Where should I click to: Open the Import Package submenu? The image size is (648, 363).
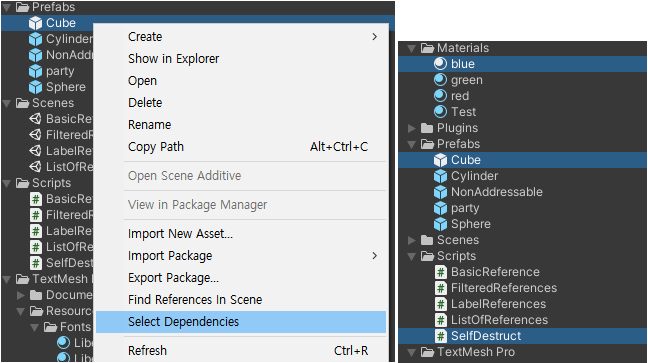(242, 256)
